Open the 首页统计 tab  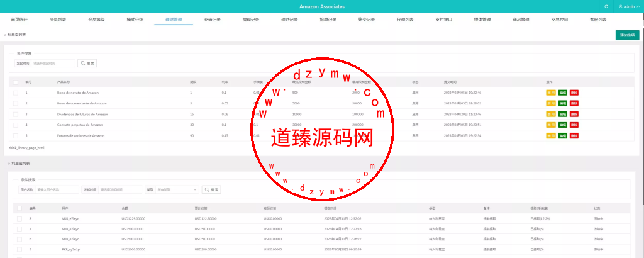(x=19, y=20)
